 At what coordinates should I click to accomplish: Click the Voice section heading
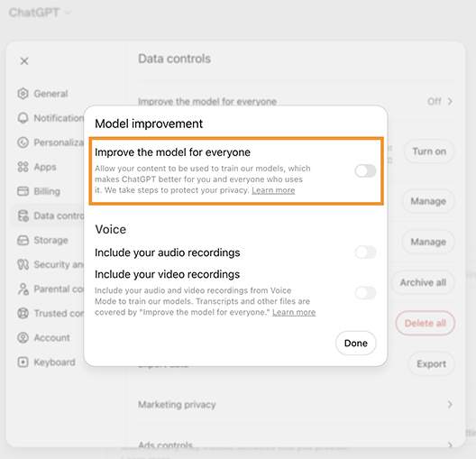pyautogui.click(x=111, y=229)
